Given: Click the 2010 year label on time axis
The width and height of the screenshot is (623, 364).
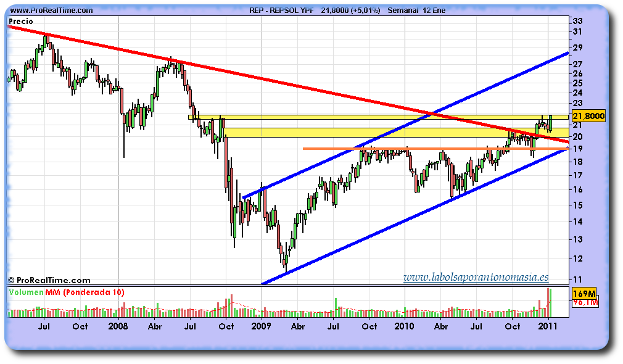Looking at the screenshot, I should coord(404,326).
